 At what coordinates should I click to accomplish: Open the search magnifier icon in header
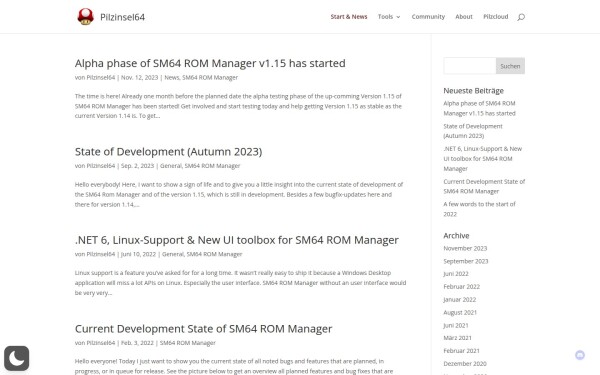click(x=521, y=17)
